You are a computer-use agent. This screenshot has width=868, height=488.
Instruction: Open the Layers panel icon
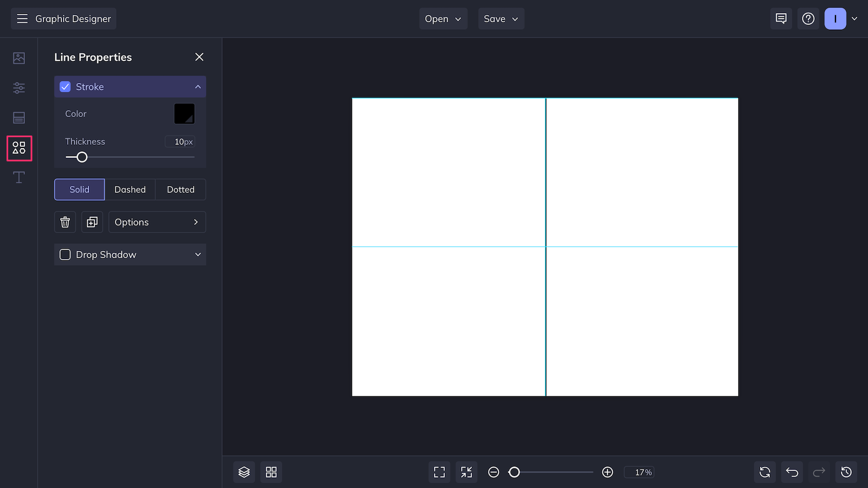coord(244,472)
